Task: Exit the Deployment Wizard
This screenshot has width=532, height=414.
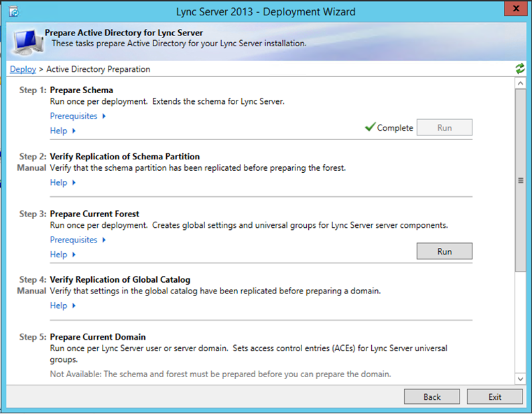Action: tap(494, 397)
